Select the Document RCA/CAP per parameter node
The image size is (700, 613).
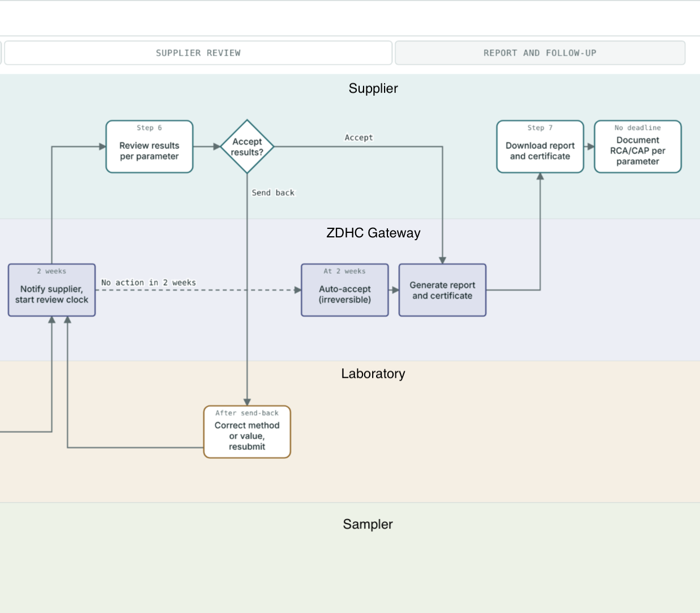pyautogui.click(x=638, y=147)
